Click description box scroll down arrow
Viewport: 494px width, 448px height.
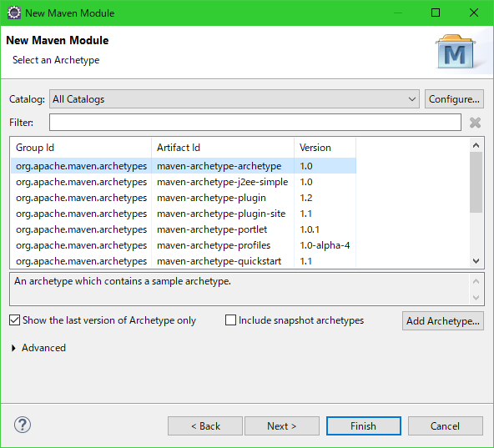pyautogui.click(x=476, y=297)
